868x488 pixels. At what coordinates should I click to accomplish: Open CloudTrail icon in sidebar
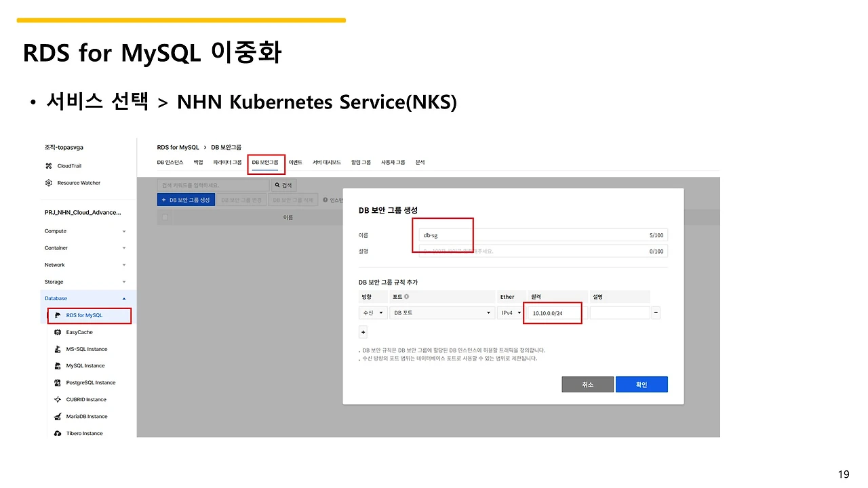point(48,166)
